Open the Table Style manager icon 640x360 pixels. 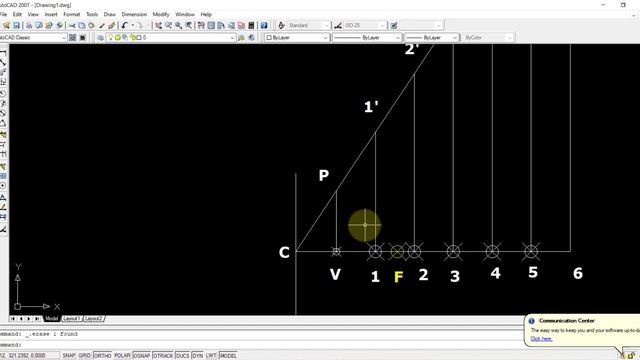pos(394,25)
